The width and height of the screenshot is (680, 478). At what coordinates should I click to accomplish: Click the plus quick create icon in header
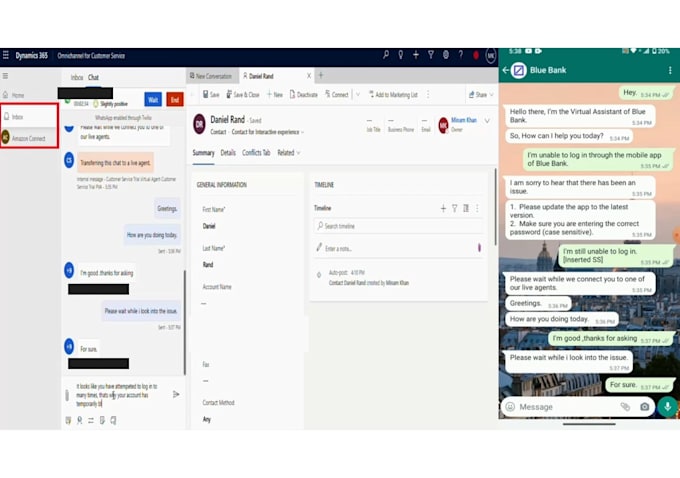(x=416, y=55)
